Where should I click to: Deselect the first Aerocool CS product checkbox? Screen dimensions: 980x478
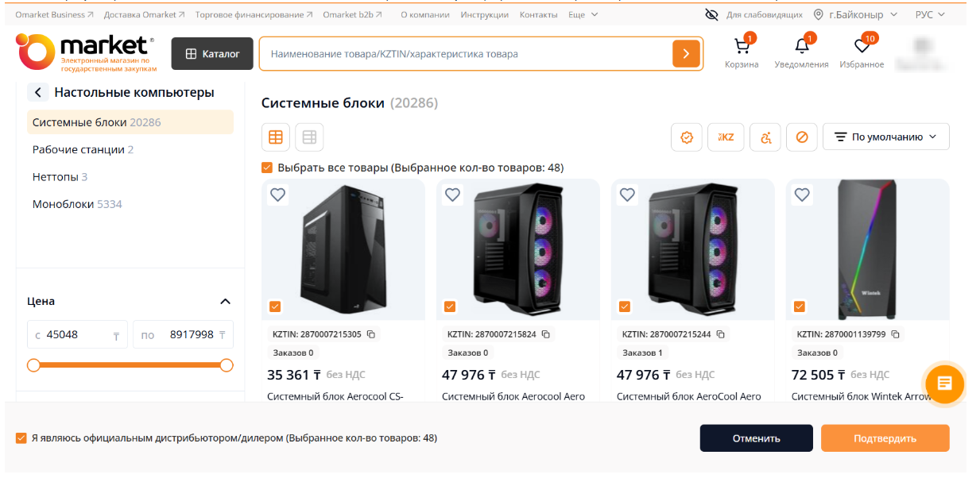pyautogui.click(x=275, y=306)
